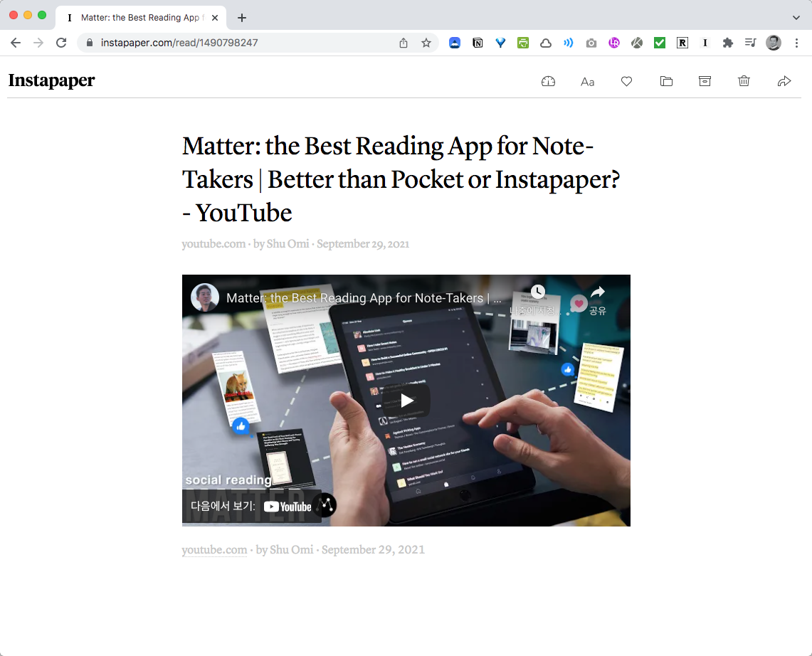Image resolution: width=812 pixels, height=656 pixels.
Task: Open the green checkmark extension
Action: point(659,43)
